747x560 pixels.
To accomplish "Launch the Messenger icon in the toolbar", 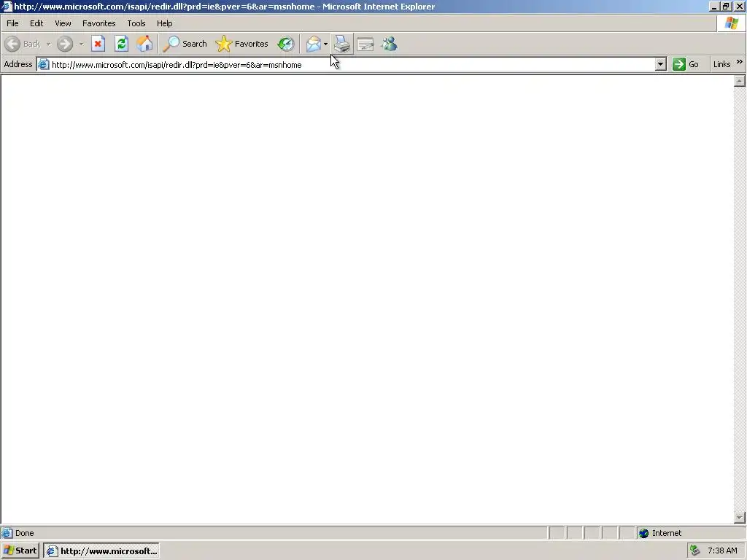I will (x=390, y=44).
